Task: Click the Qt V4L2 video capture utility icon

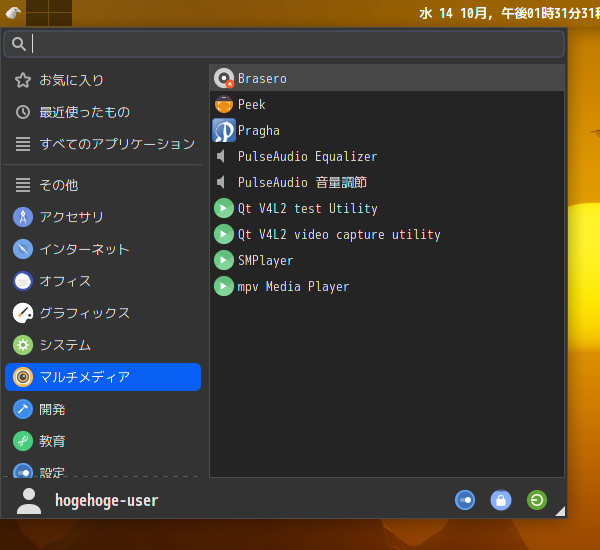Action: (224, 234)
